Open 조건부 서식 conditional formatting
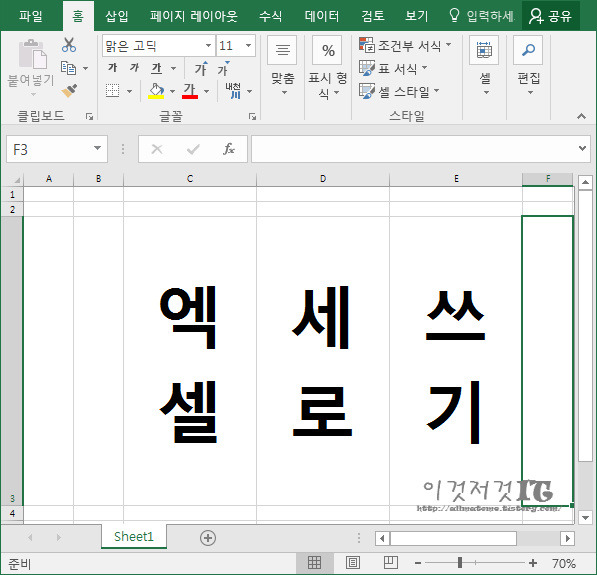597x575 pixels. coord(406,45)
